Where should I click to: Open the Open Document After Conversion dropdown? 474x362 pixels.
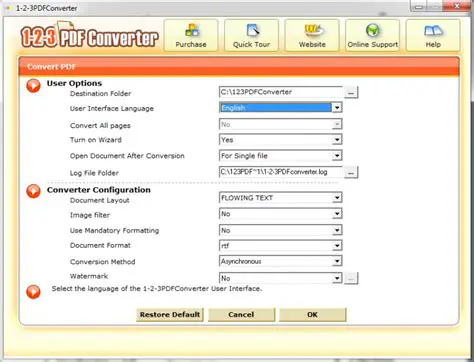click(x=337, y=156)
